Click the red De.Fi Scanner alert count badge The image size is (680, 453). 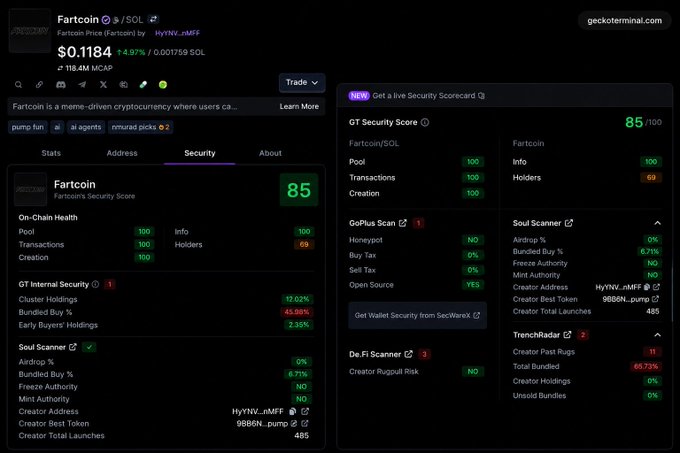click(424, 354)
